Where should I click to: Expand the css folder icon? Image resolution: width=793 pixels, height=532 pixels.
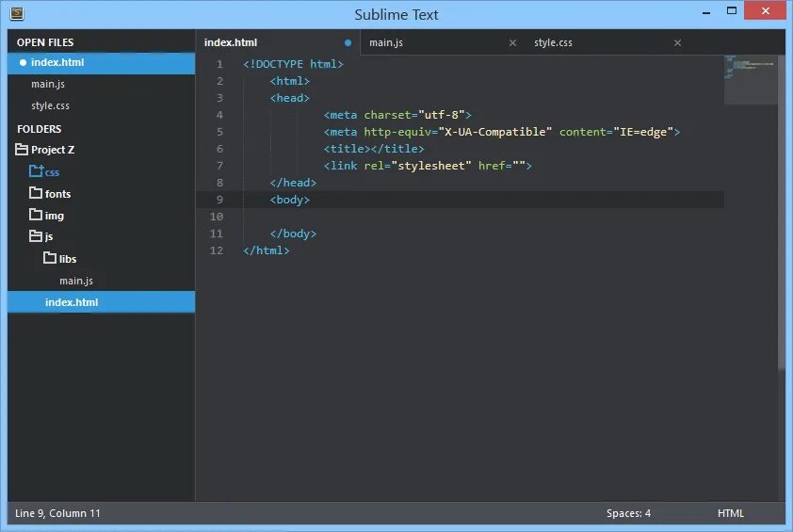click(36, 171)
